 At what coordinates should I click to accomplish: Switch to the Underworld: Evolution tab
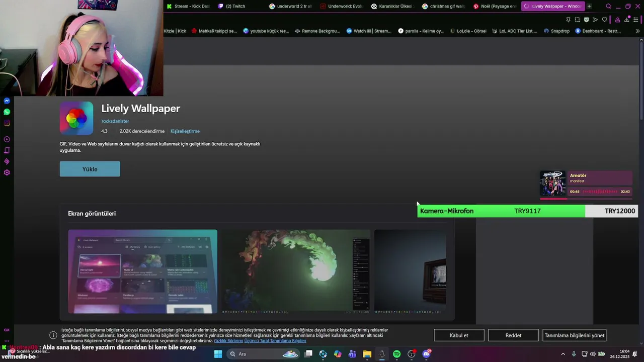(x=341, y=7)
